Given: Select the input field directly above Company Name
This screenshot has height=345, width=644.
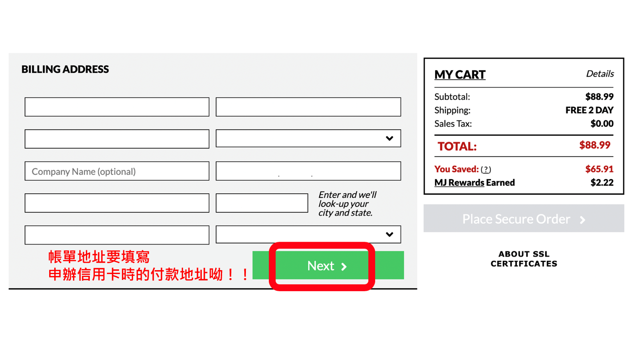Looking at the screenshot, I should point(117,139).
